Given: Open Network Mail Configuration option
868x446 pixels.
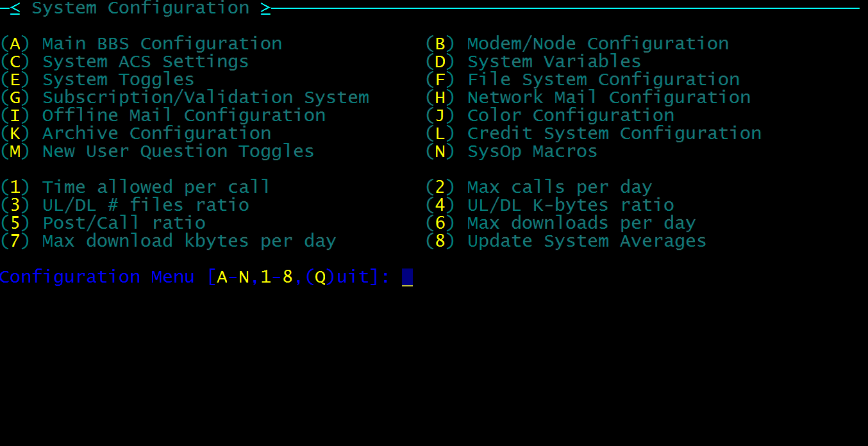Looking at the screenshot, I should [588, 97].
